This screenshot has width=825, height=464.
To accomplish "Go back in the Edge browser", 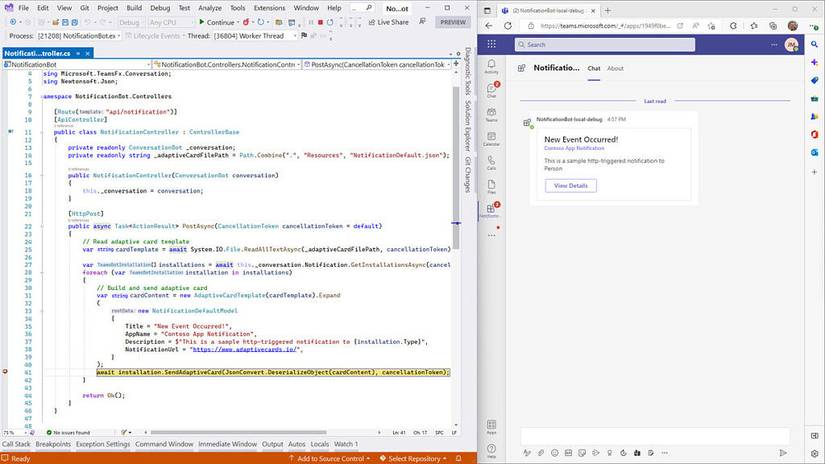I will coord(489,25).
